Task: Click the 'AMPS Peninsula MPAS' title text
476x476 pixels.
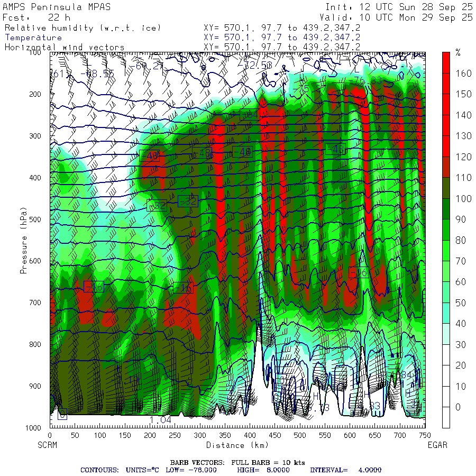Action: pyautogui.click(x=57, y=7)
